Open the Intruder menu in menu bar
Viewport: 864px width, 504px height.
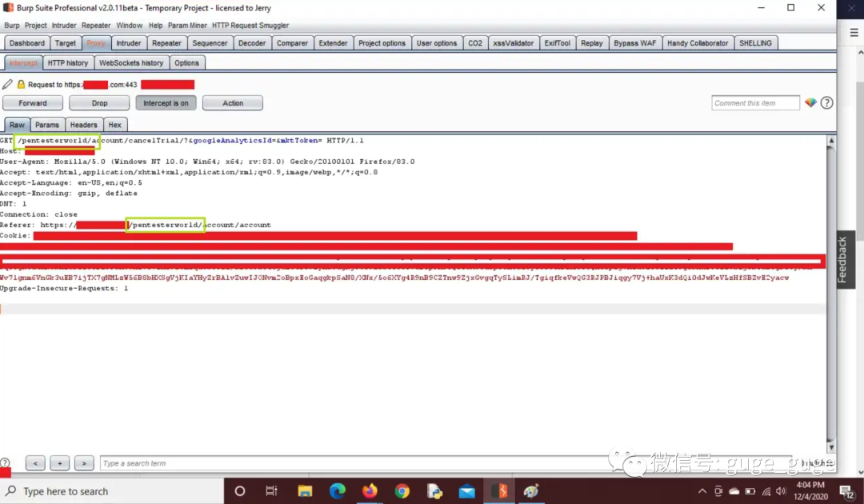pos(64,26)
